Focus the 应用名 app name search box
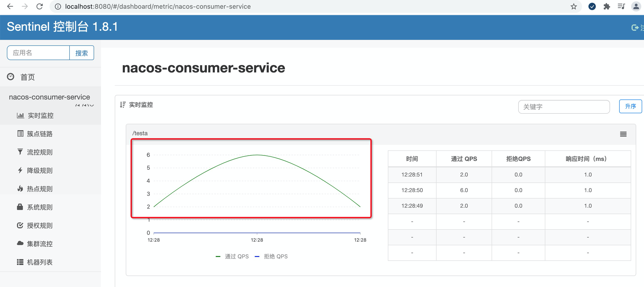Screen dimensions: 644x287 tap(38, 53)
